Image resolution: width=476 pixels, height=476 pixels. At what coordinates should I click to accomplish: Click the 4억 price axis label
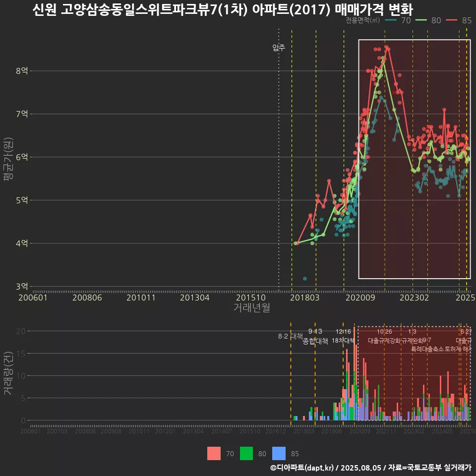(x=22, y=243)
